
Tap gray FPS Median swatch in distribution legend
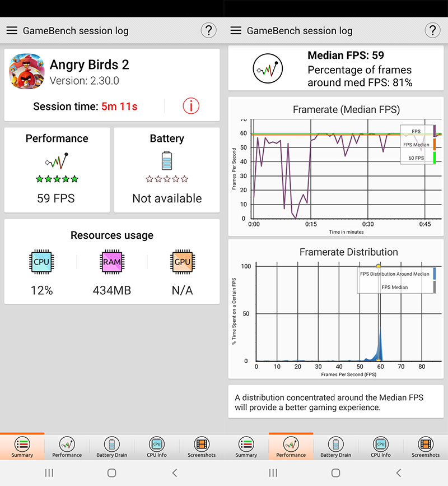click(x=435, y=287)
